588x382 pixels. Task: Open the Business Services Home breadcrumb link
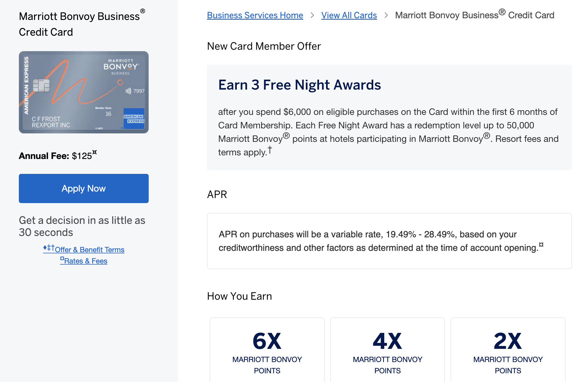(x=255, y=15)
